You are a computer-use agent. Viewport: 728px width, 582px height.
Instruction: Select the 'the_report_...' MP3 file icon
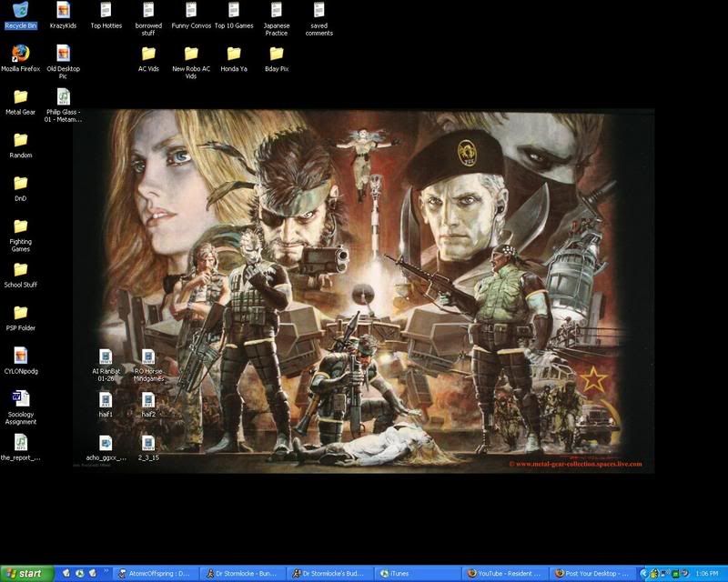[20, 447]
